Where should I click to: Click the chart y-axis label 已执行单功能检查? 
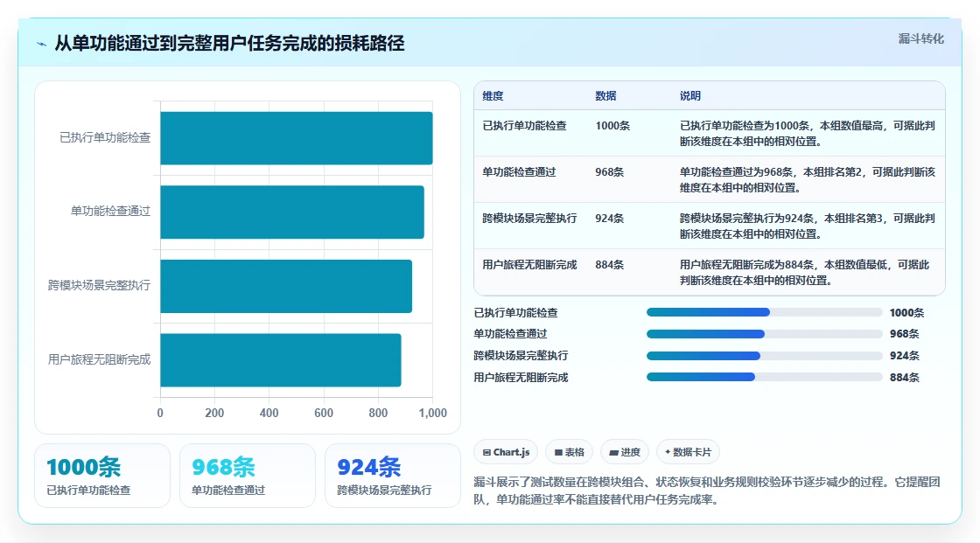[x=105, y=137]
